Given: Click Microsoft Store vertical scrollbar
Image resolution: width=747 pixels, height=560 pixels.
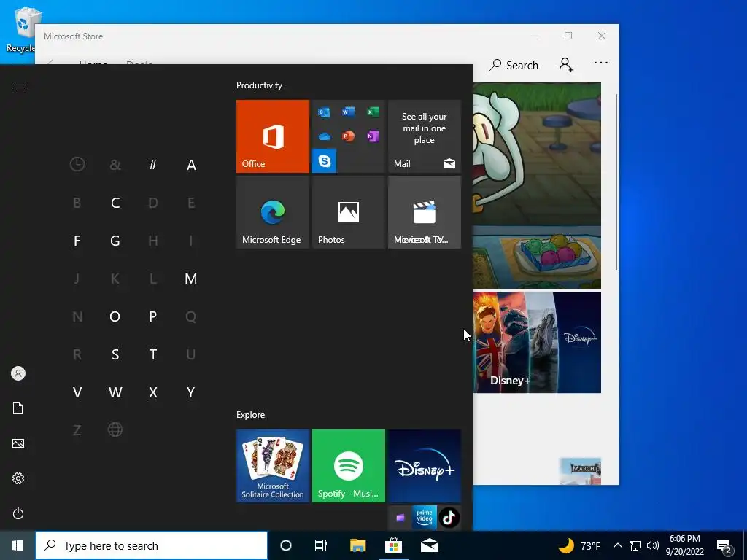Looking at the screenshot, I should [616, 182].
